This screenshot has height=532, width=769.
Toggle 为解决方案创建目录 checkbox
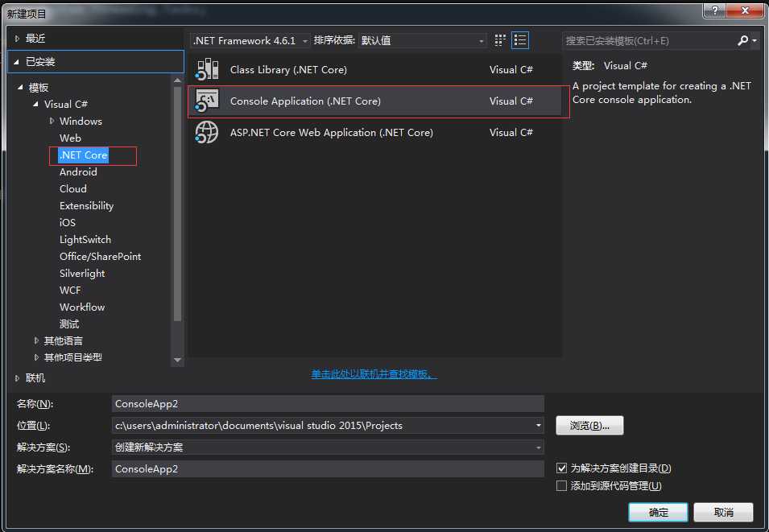(561, 468)
